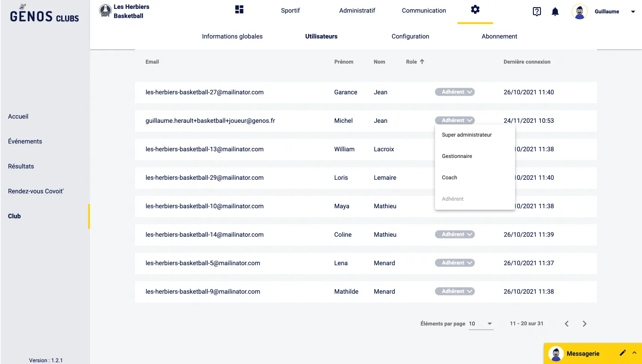The height and width of the screenshot is (364, 642).
Task: Expand the Messagerie chat panel chevron
Action: pos(634,352)
